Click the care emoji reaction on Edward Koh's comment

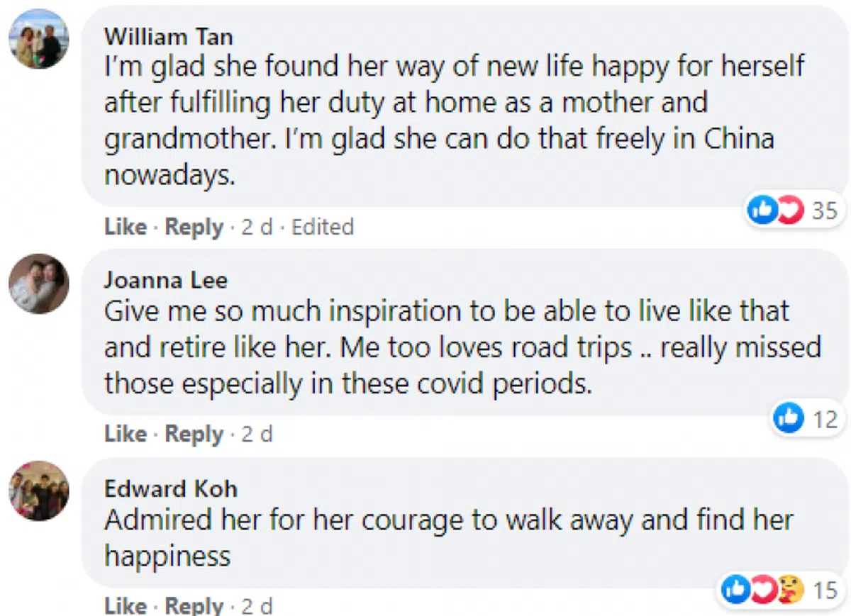(789, 590)
